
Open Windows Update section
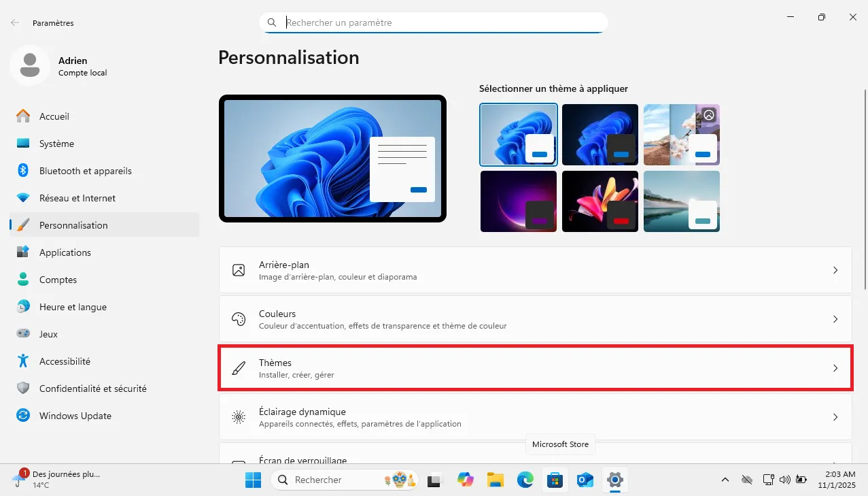[x=75, y=416]
